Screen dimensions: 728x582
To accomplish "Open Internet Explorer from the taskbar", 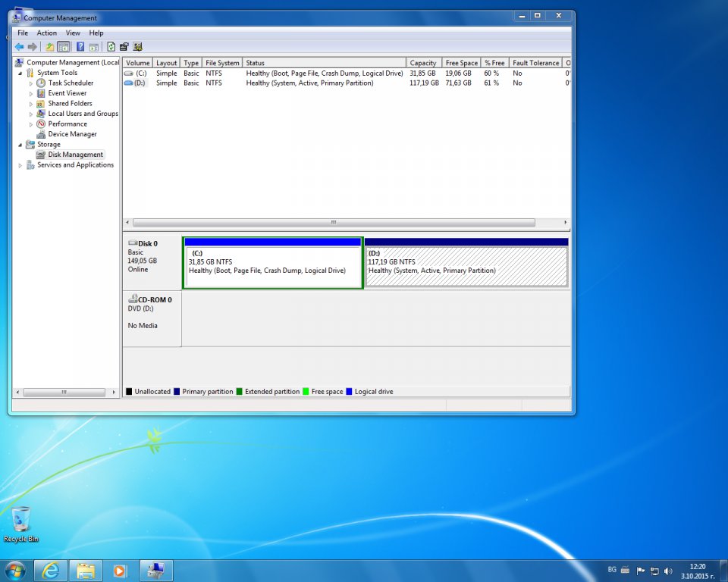I will click(51, 570).
